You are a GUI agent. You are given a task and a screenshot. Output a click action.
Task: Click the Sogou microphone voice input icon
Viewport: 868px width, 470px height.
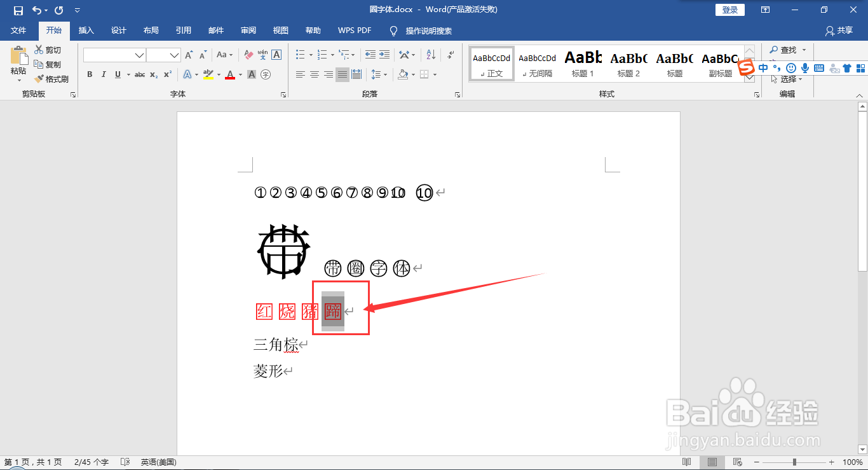coord(805,68)
